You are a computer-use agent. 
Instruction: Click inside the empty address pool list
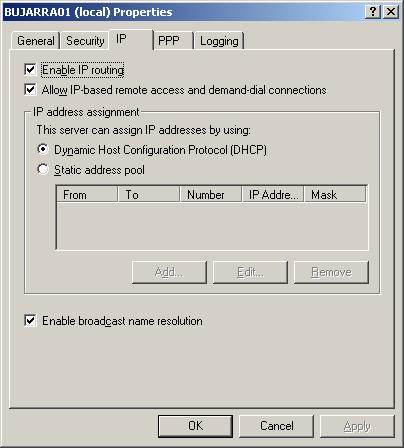coord(212,225)
